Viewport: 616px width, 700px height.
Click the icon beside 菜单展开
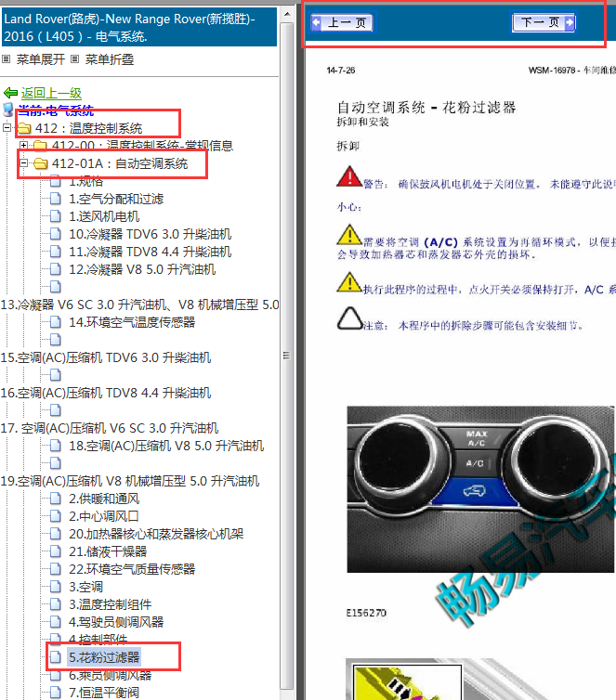pos(7,58)
